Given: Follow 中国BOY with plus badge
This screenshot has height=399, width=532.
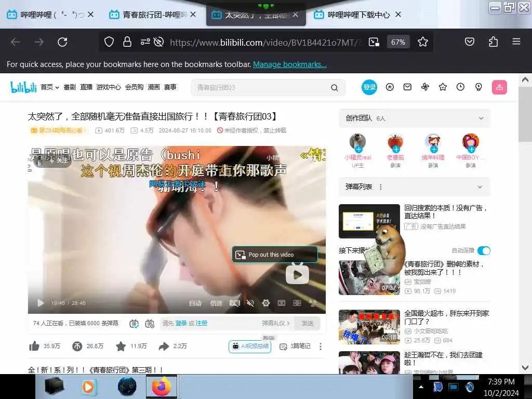Looking at the screenshot, I should point(471,149).
